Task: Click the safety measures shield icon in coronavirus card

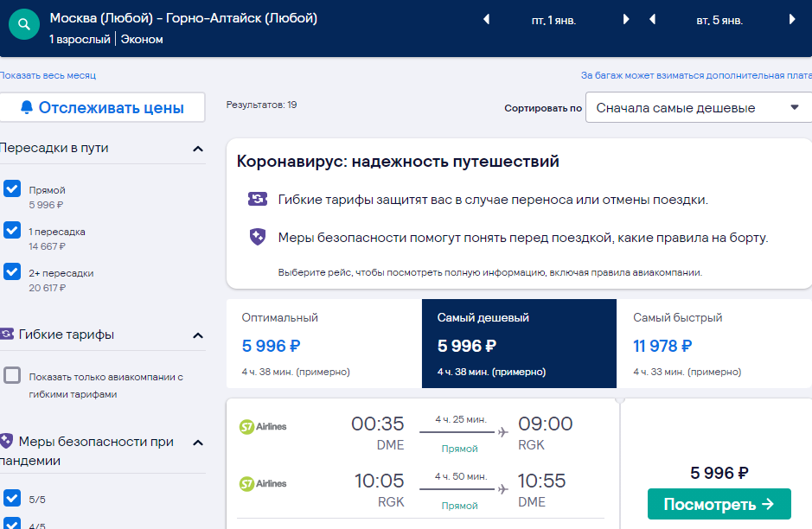Action: pyautogui.click(x=258, y=237)
